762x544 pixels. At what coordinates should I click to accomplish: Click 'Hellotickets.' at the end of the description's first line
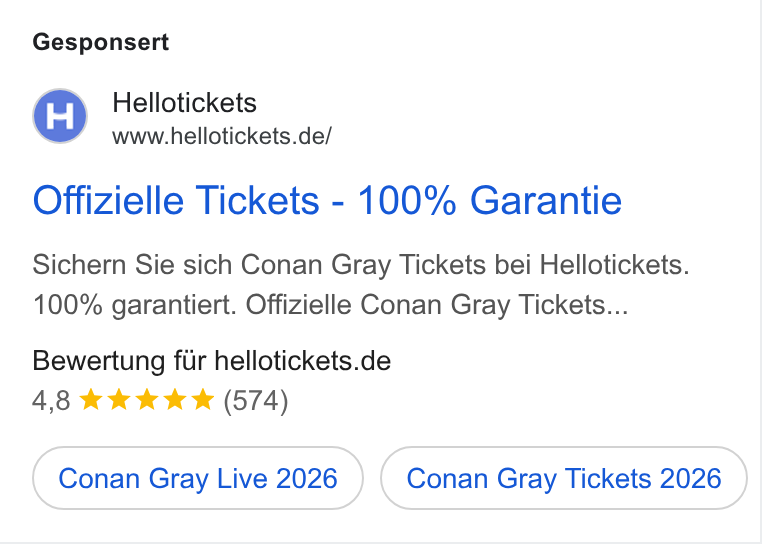click(x=615, y=265)
